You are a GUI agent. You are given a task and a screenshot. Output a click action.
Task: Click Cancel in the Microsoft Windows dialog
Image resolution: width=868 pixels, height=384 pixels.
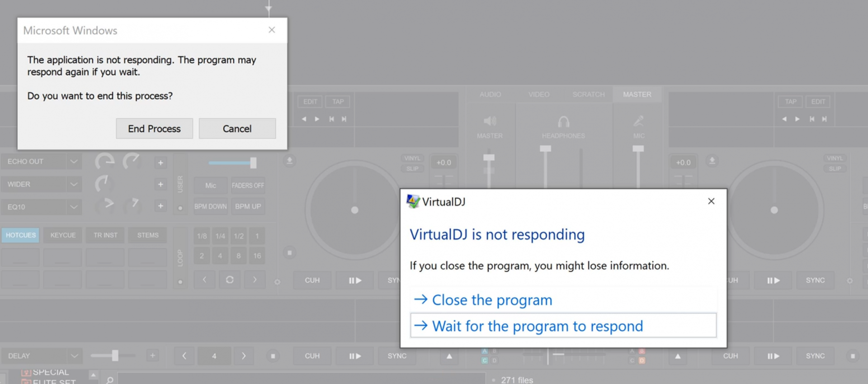click(x=237, y=129)
